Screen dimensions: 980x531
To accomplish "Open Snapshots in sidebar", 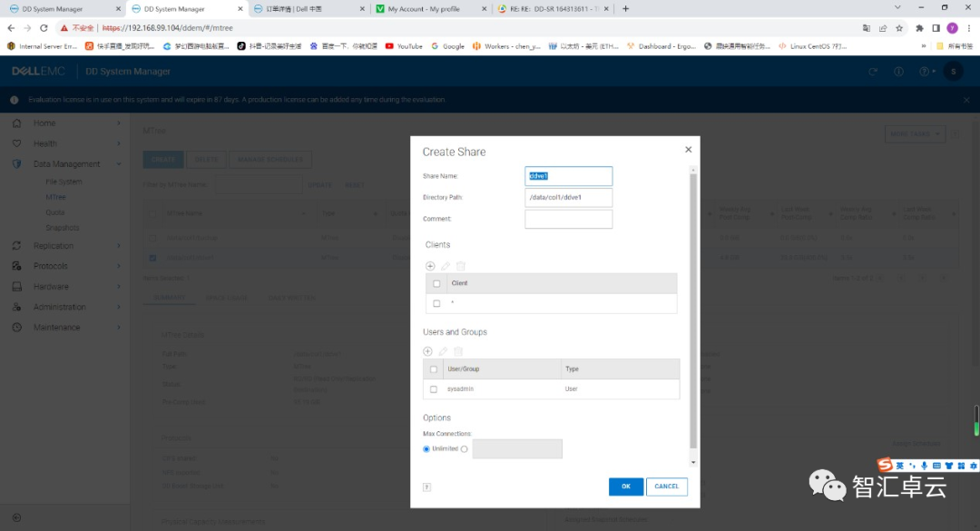I will tap(62, 228).
